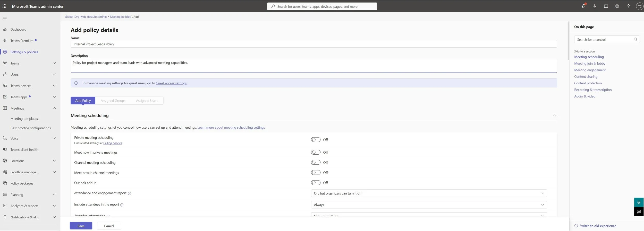644x231 pixels.
Task: Collapse the navigation hamburger menu
Action: coord(5,18)
